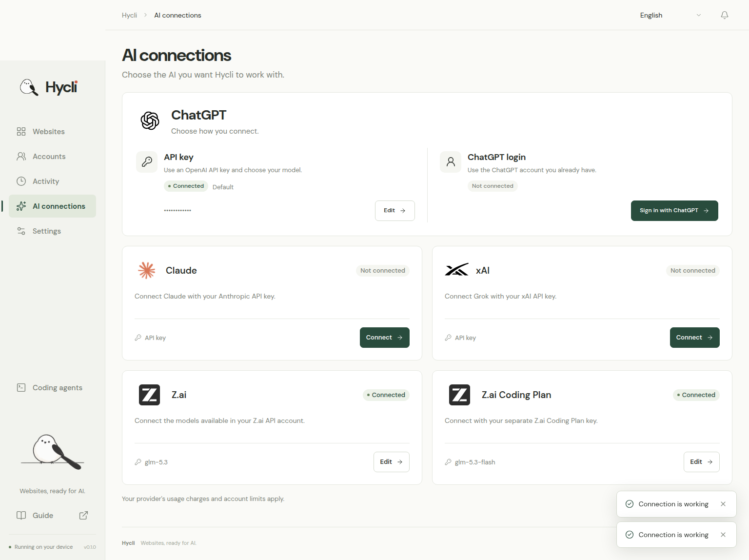Viewport: 749px width, 560px height.
Task: Edit the Z.ai Coding Plan connection
Action: click(702, 462)
